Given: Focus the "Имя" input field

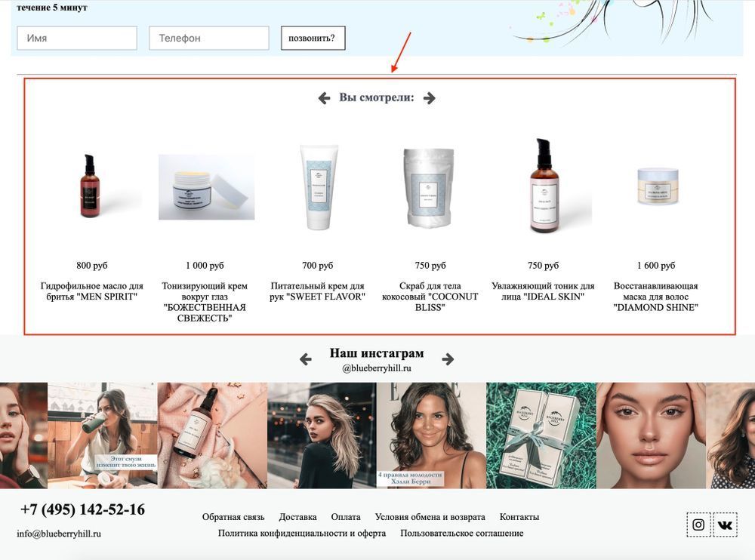Looking at the screenshot, I should point(77,38).
